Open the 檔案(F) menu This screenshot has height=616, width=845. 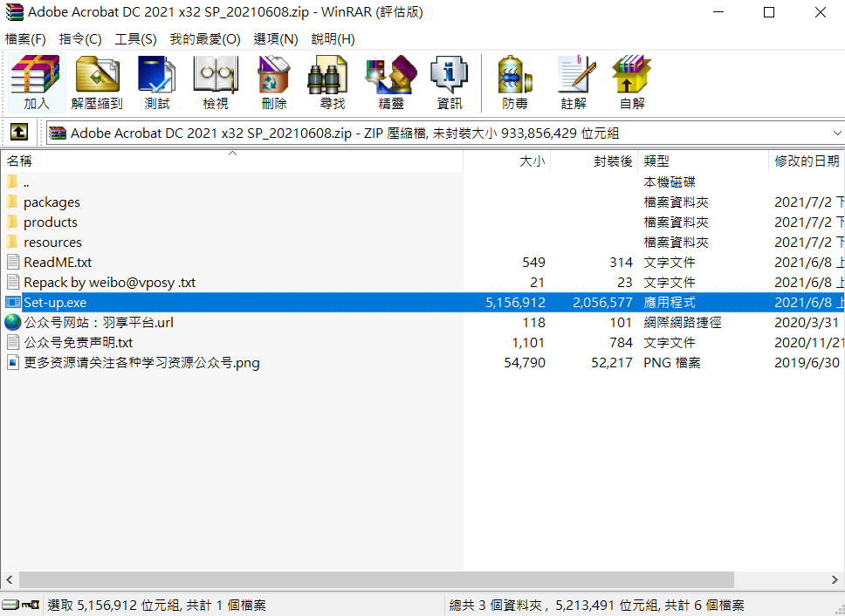point(25,38)
